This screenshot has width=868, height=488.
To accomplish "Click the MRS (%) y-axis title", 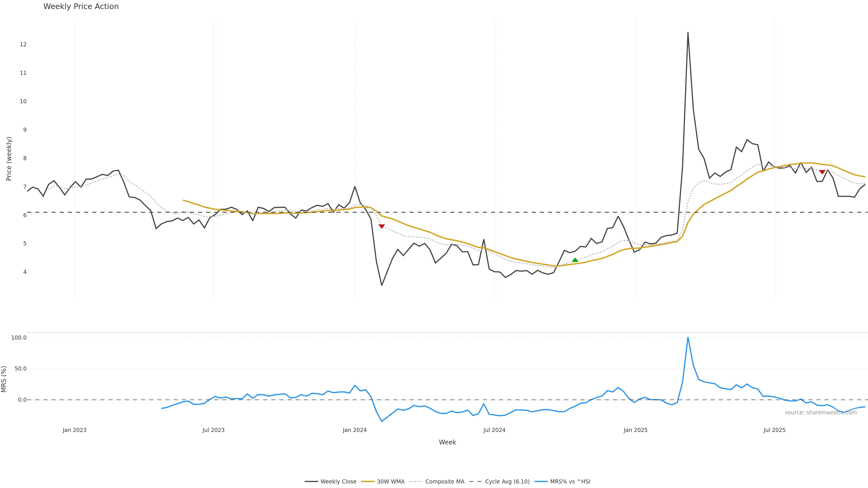I will tap(4, 379).
